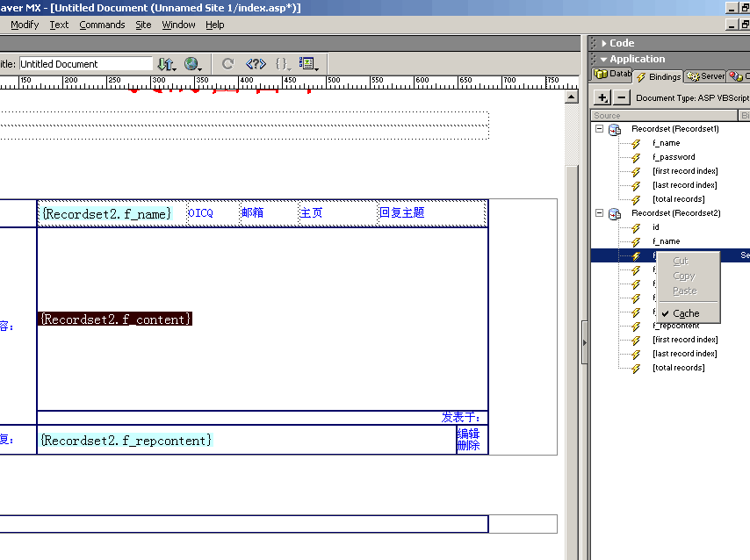Viewport: 750px width, 560px height.
Task: Click the minus button to remove binding
Action: (x=621, y=97)
